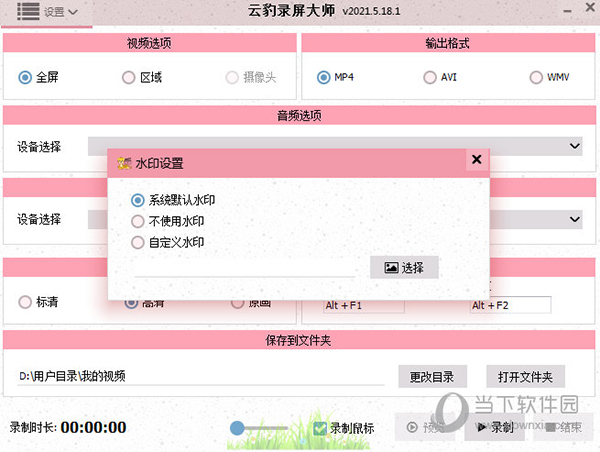Screen dimensions: 600x452
Task: Select 自定义水印 option
Action: coord(167,242)
